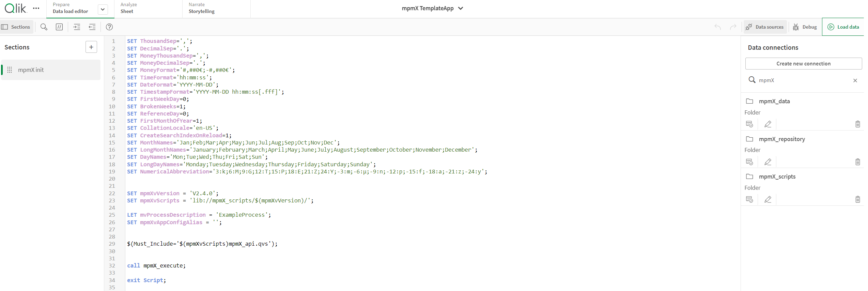Clear the mpmX connection search
This screenshot has width=868, height=291.
click(855, 80)
